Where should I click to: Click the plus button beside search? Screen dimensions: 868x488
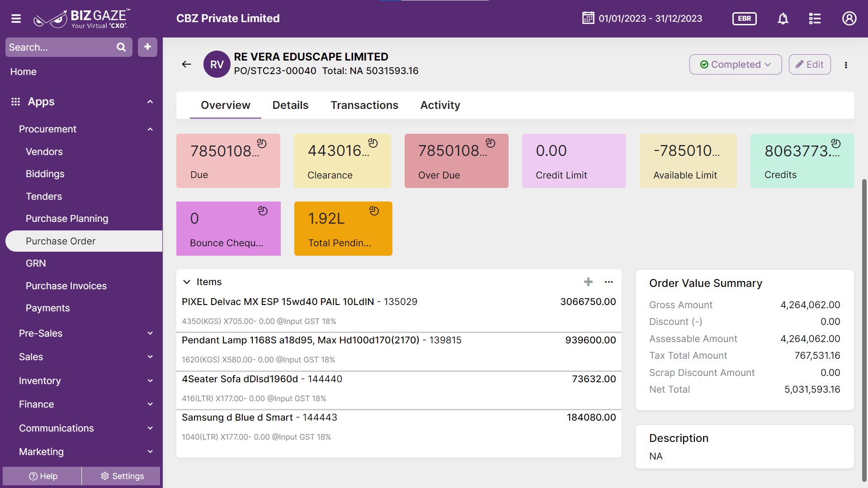[147, 47]
